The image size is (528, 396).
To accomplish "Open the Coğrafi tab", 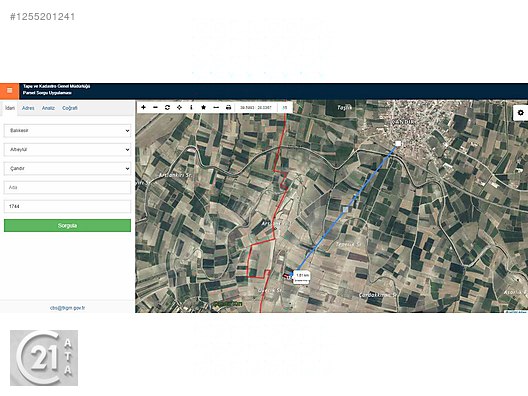I will pos(70,108).
